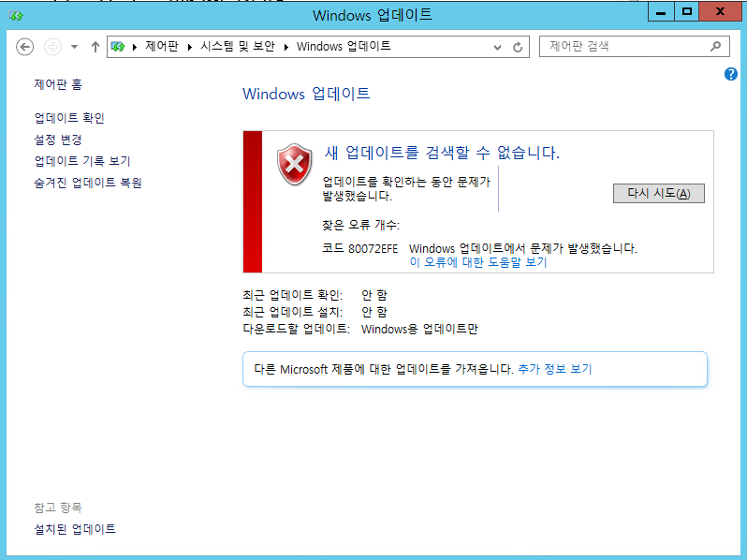Click the forward navigation arrow
Viewport: 747px width, 560px height.
(52, 47)
